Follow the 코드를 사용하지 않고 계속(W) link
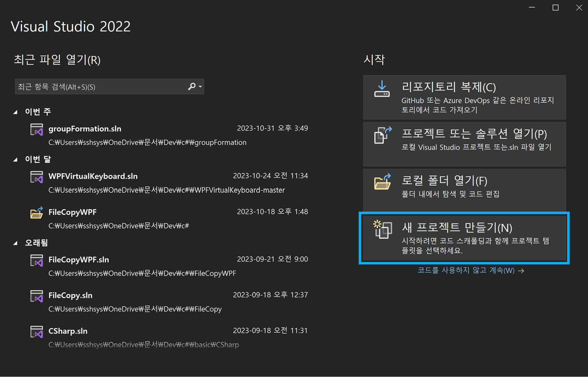588x377 pixels. (x=470, y=271)
